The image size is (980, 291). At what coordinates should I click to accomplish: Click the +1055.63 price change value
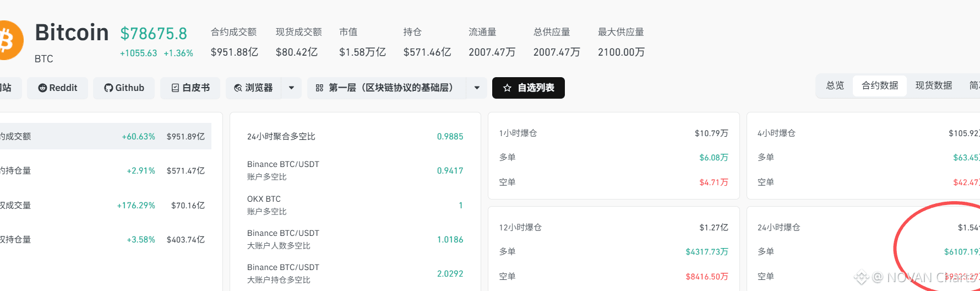click(138, 53)
